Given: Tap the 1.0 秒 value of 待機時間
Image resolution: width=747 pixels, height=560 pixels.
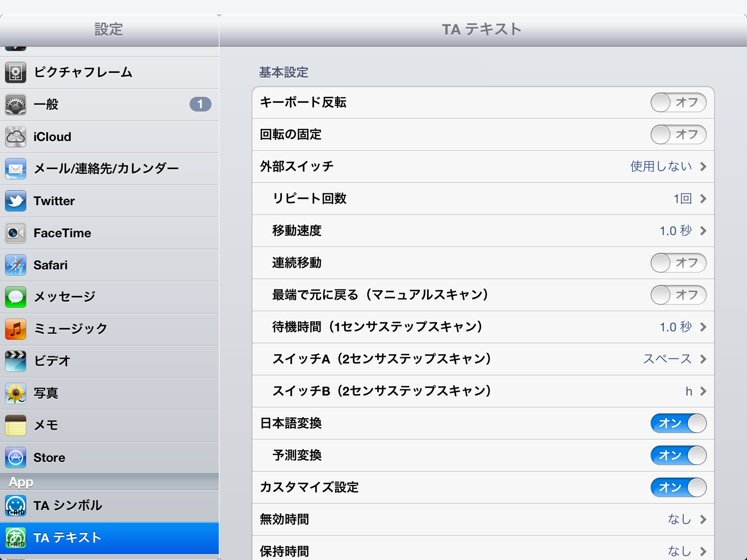Looking at the screenshot, I should click(675, 327).
